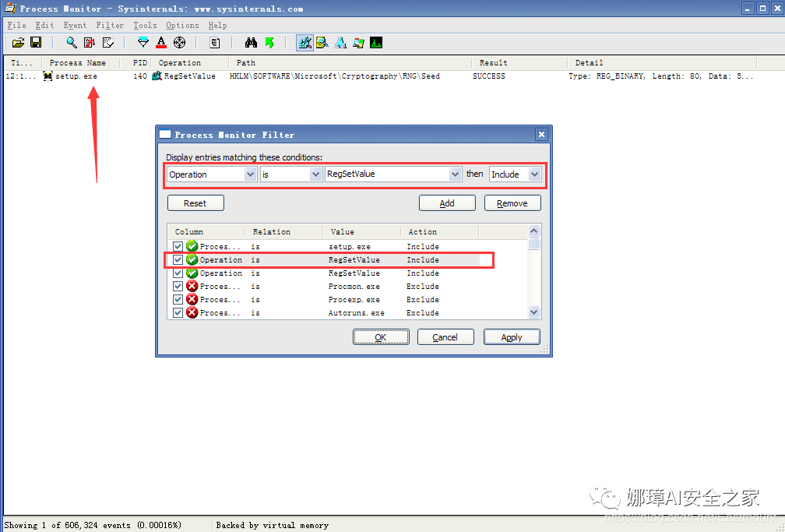Click red X icon of Autoruns.exe filter
The image size is (785, 532).
(x=192, y=312)
